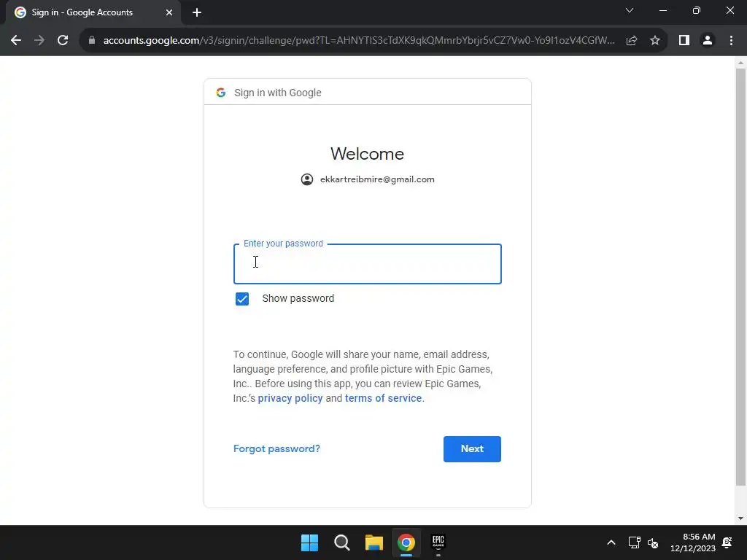747x560 pixels.
Task: Open Chrome three-dot menu
Action: coord(731,41)
